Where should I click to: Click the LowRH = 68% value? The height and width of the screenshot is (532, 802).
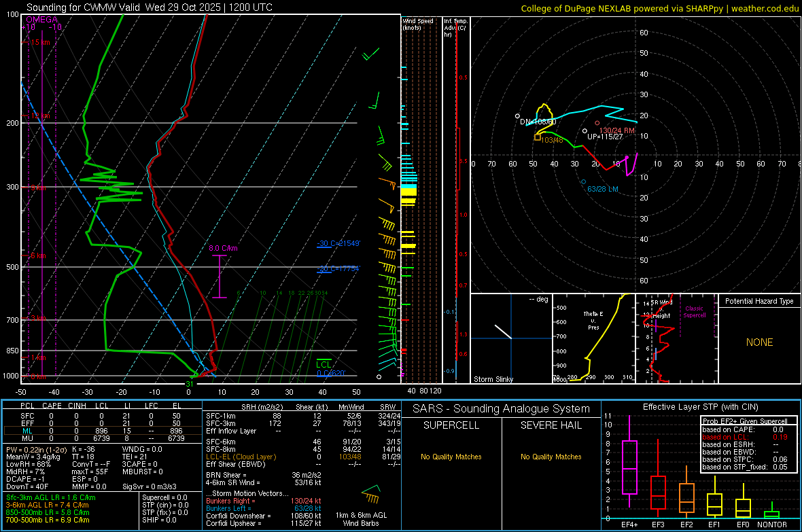click(29, 464)
